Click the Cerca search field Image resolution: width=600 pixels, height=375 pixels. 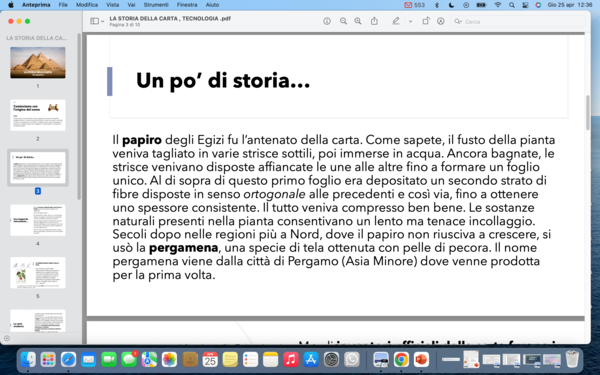pyautogui.click(x=518, y=21)
